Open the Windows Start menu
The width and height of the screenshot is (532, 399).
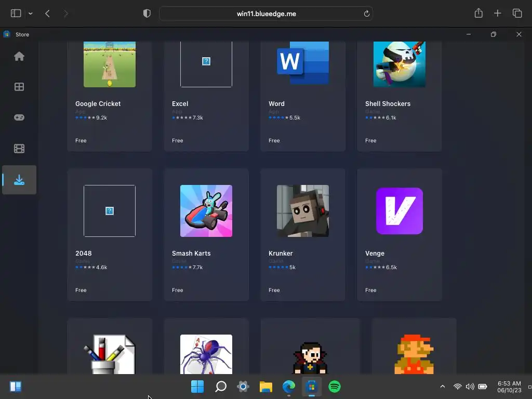197,387
